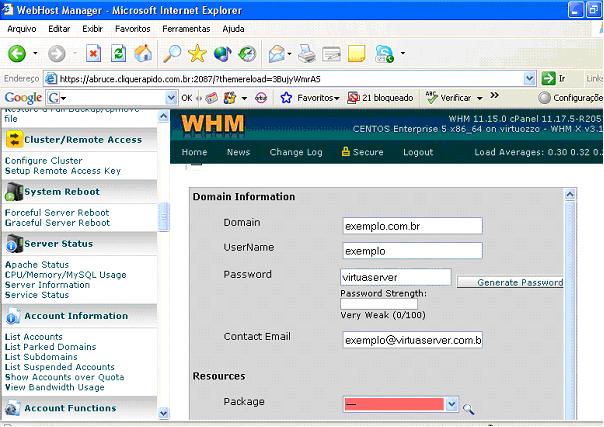Expand the Verificar dropdown arrow
Screen dimensions: 604x427
(480, 99)
